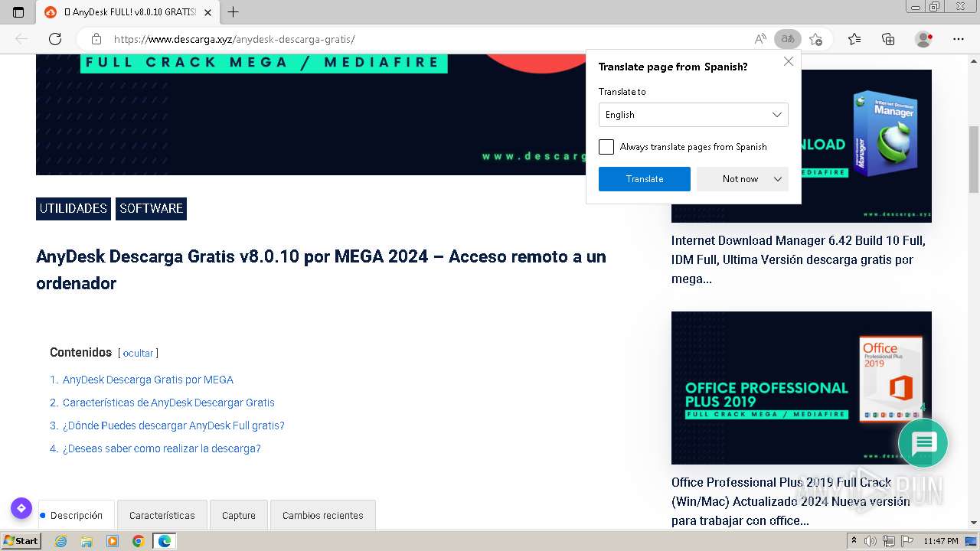Toggle the translate icon in address bar
980x551 pixels.
[x=787, y=39]
